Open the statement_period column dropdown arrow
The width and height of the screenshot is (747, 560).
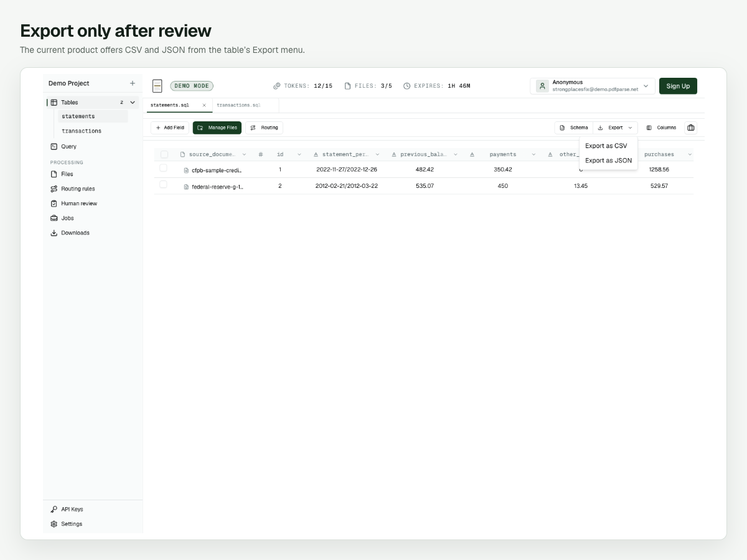point(377,154)
